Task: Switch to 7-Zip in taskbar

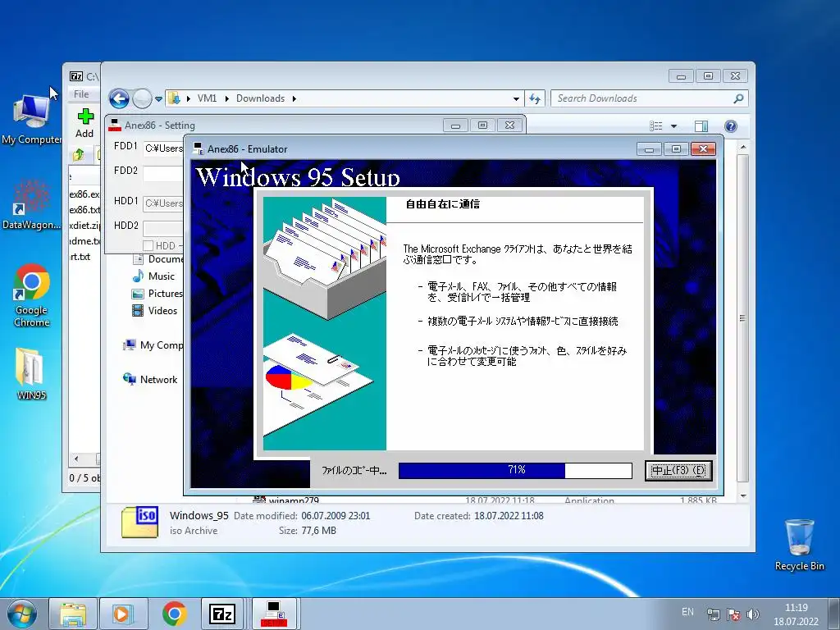Action: pos(222,614)
